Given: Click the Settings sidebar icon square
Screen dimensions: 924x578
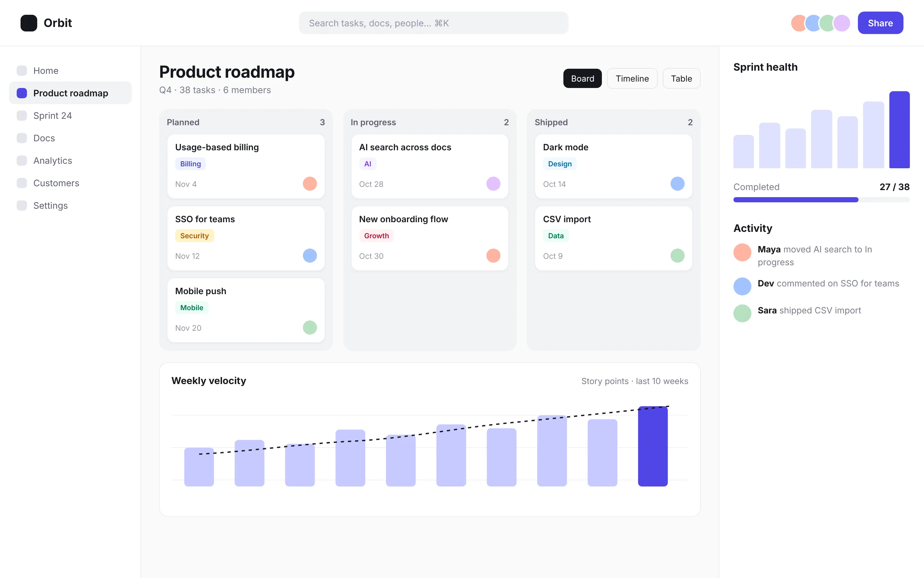Looking at the screenshot, I should (22, 206).
